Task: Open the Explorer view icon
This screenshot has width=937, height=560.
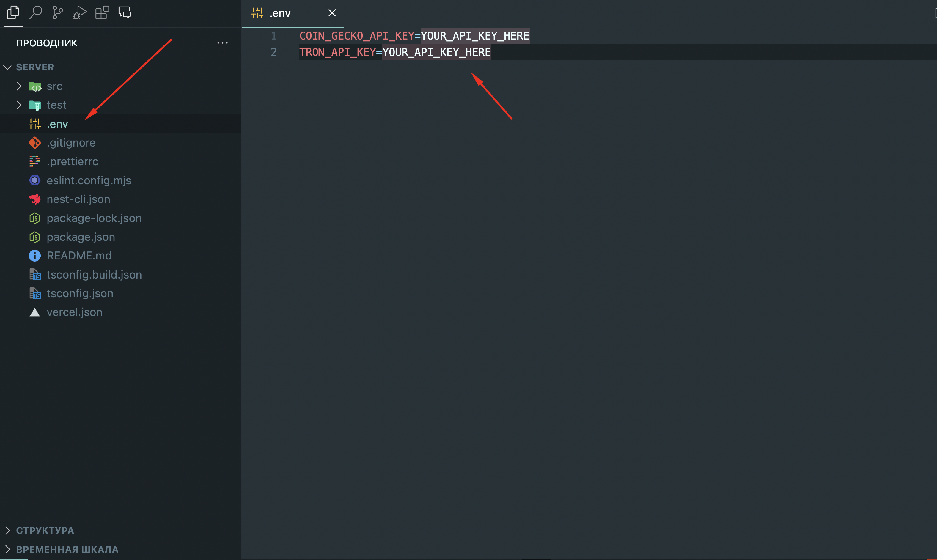Action: [x=13, y=12]
